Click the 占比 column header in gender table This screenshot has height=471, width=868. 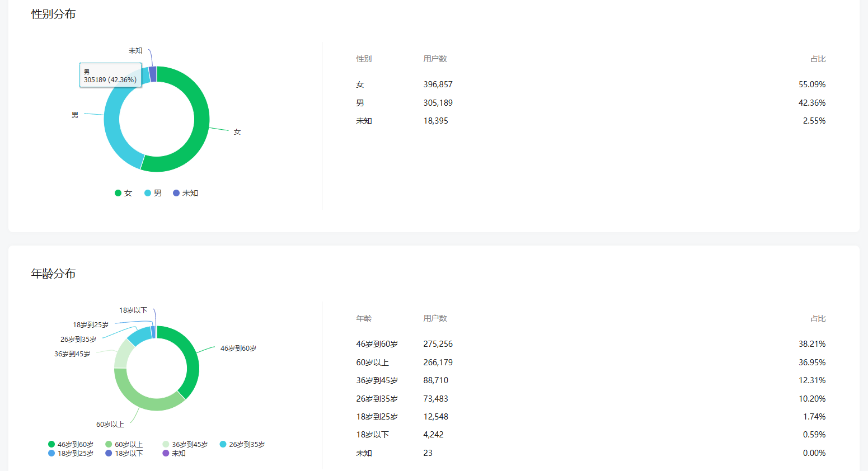click(818, 59)
